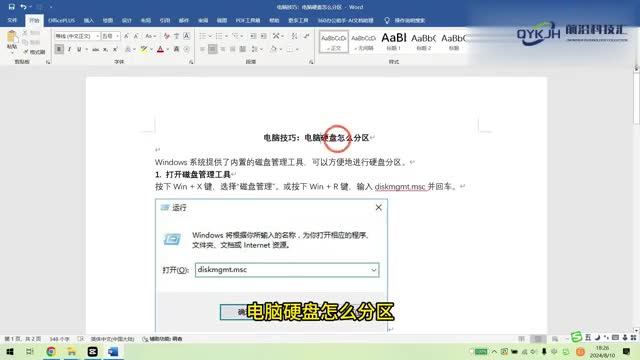The image size is (640, 360).
Task: Open the enclosed characters tool
Action: coord(187,49)
